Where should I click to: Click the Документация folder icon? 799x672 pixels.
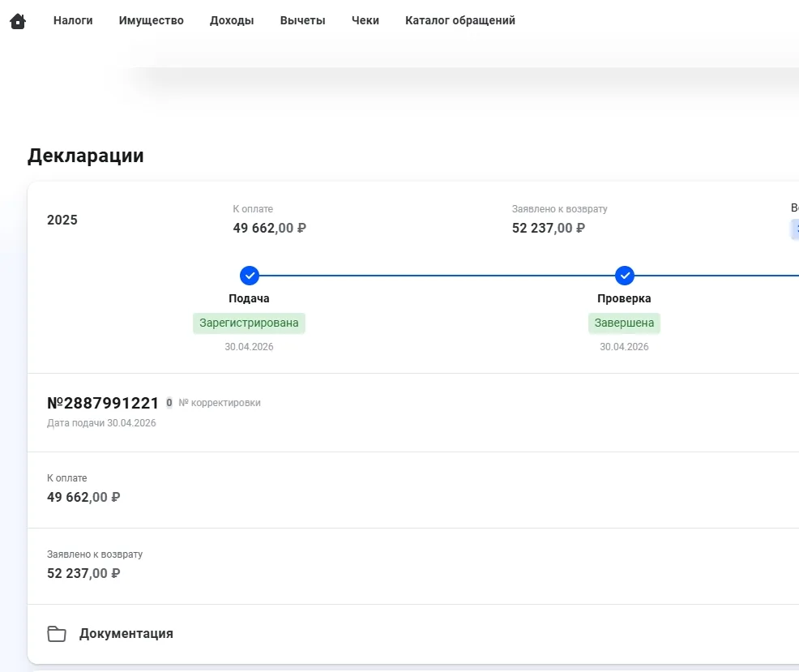[x=57, y=634]
